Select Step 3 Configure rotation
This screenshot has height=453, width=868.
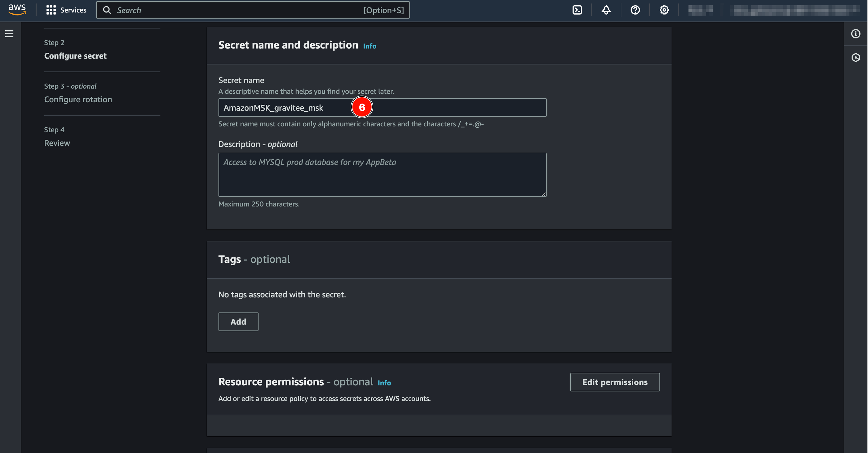coord(78,99)
